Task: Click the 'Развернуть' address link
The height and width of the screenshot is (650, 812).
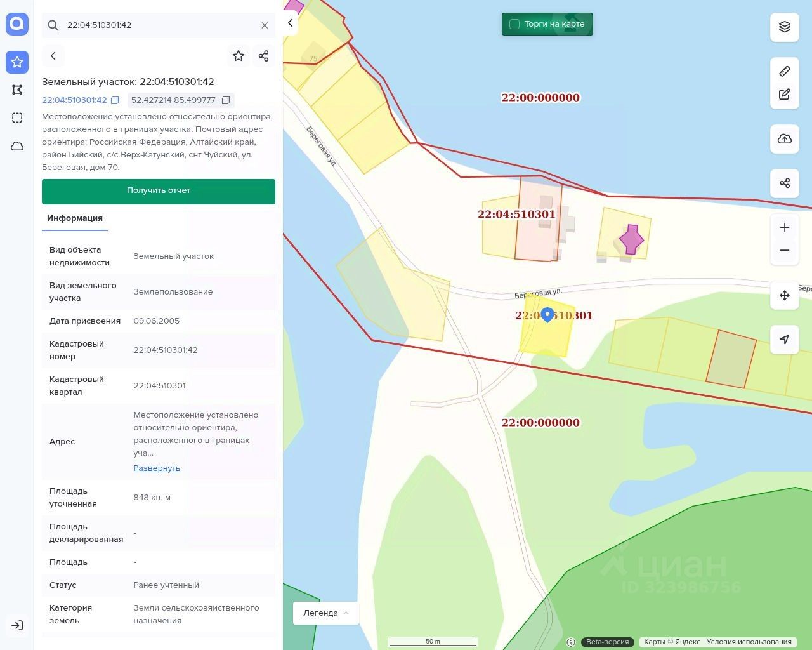Action: (157, 468)
